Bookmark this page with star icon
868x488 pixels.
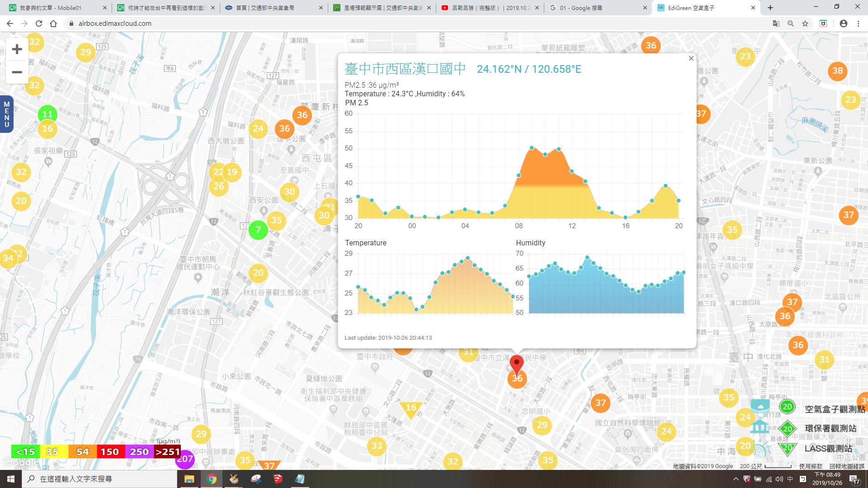coord(805,23)
